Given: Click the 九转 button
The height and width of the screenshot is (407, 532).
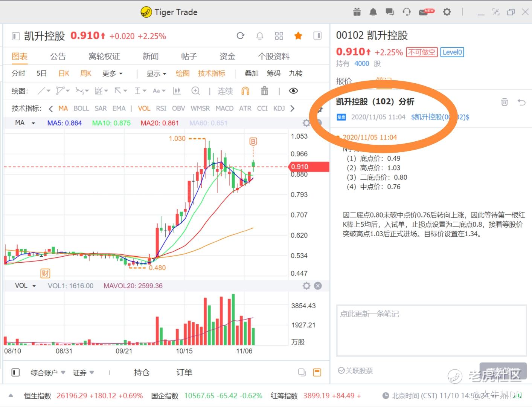Looking at the screenshot, I should (x=296, y=73).
